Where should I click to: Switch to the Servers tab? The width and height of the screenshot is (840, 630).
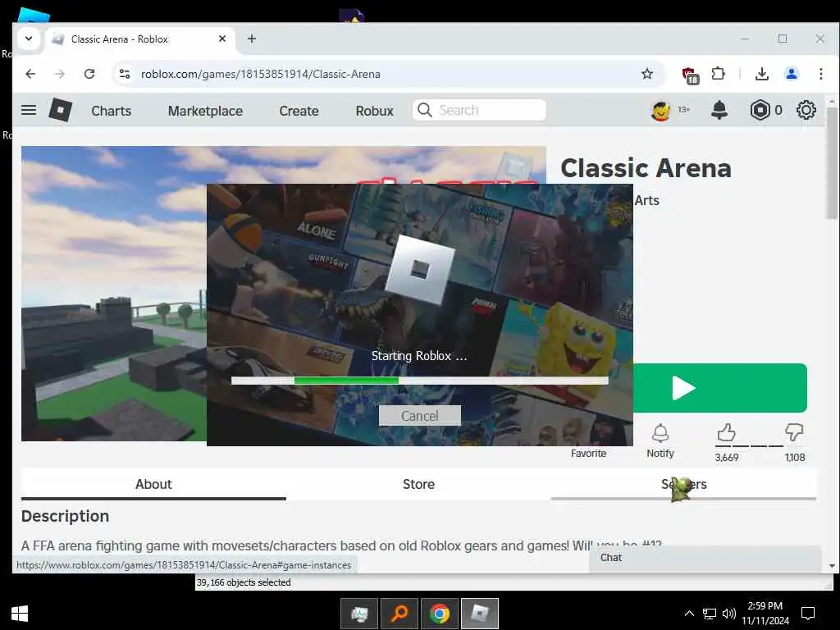[683, 484]
